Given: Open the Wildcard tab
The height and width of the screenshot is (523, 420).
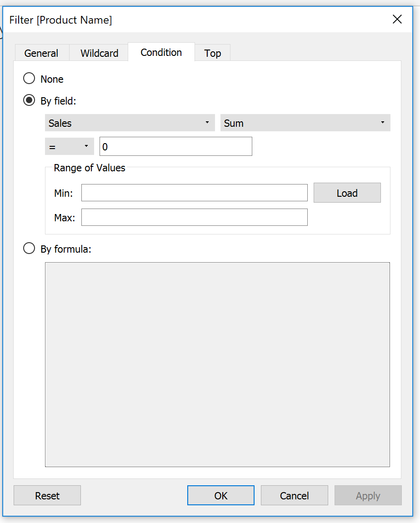Looking at the screenshot, I should [99, 53].
